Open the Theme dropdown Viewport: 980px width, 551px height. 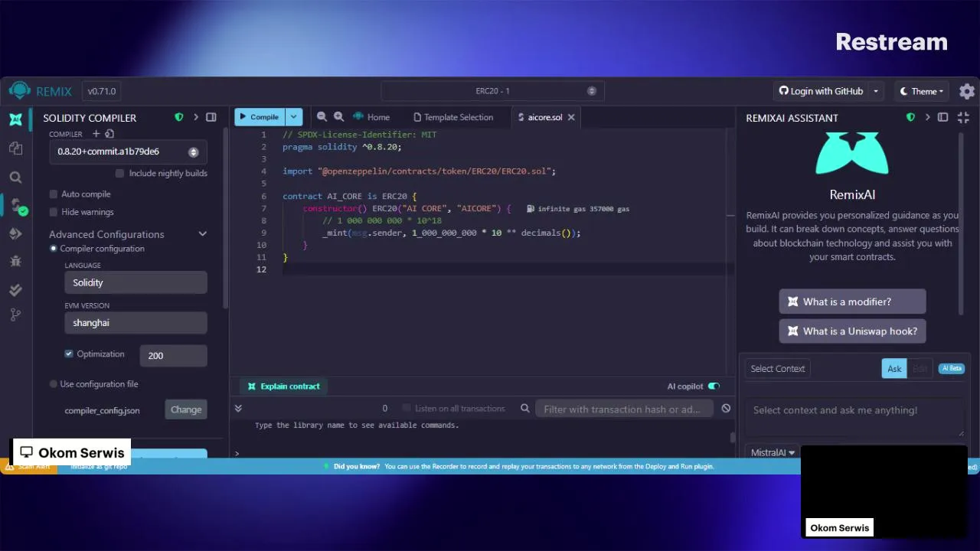(x=922, y=91)
